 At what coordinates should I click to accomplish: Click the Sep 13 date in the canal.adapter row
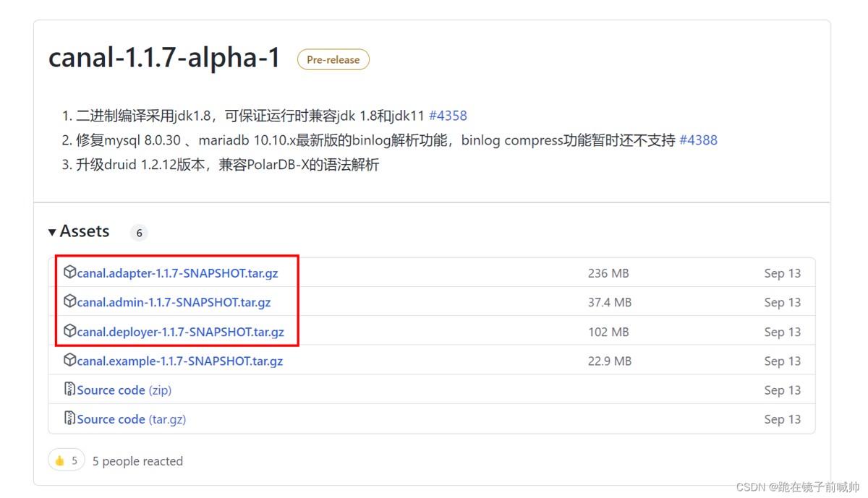click(x=783, y=273)
